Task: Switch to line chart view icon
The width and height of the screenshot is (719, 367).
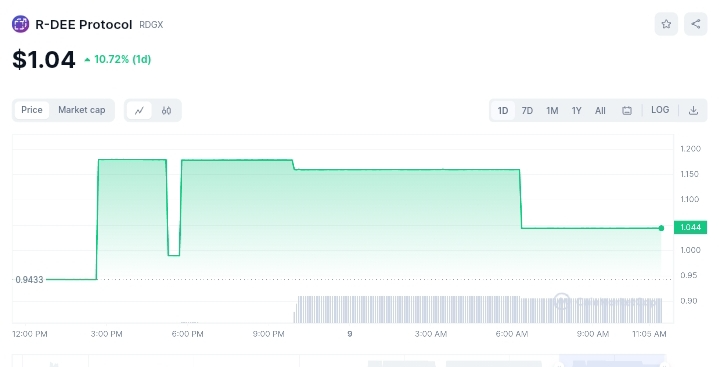Action: [x=139, y=111]
